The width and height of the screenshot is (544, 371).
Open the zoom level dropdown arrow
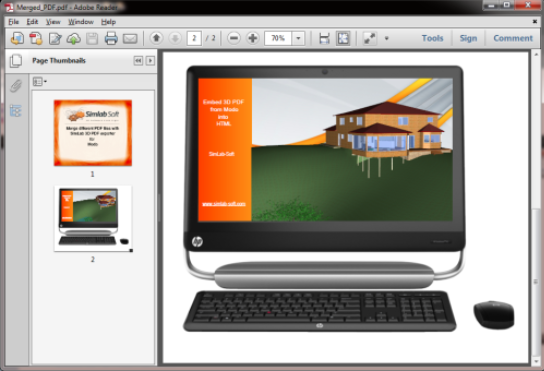[x=298, y=38]
